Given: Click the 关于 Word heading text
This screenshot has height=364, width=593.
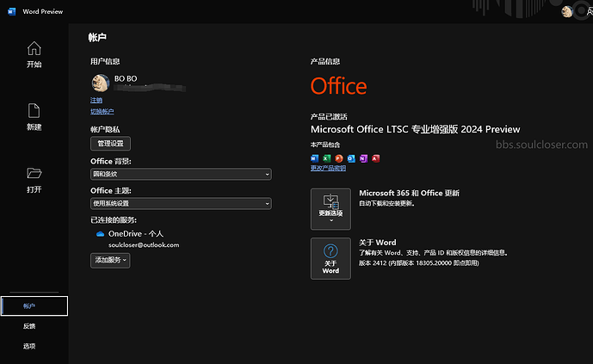Looking at the screenshot, I should pos(378,243).
